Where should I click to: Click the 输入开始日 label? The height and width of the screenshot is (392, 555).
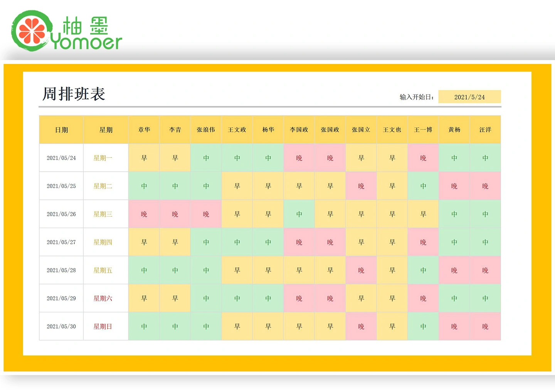(x=417, y=97)
